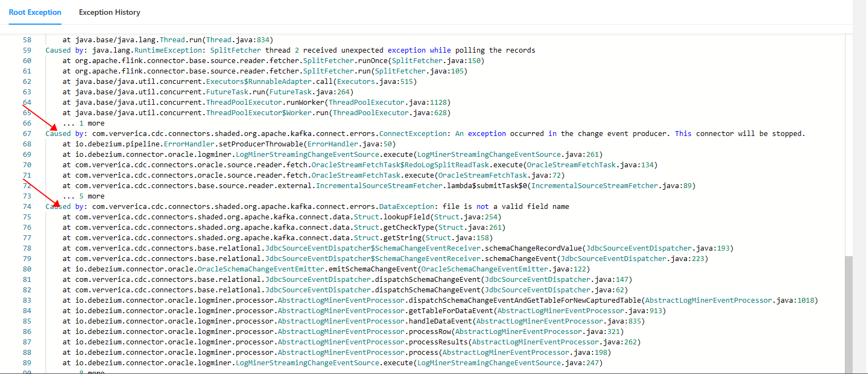
Task: Click line number 80 in the gutter
Action: (27, 269)
